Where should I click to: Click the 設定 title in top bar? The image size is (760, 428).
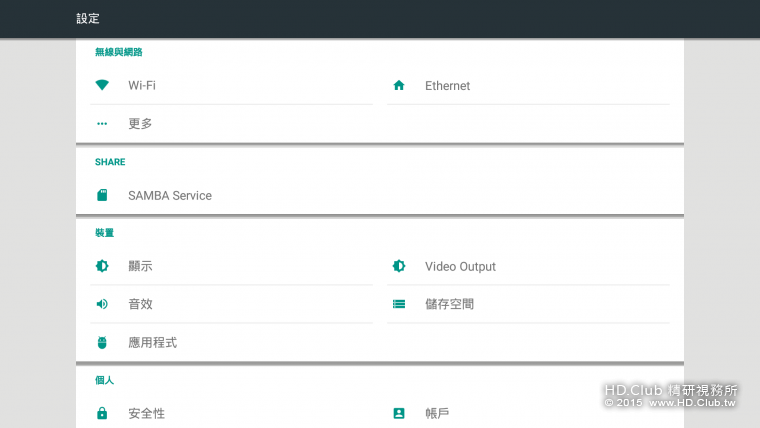[x=88, y=19]
